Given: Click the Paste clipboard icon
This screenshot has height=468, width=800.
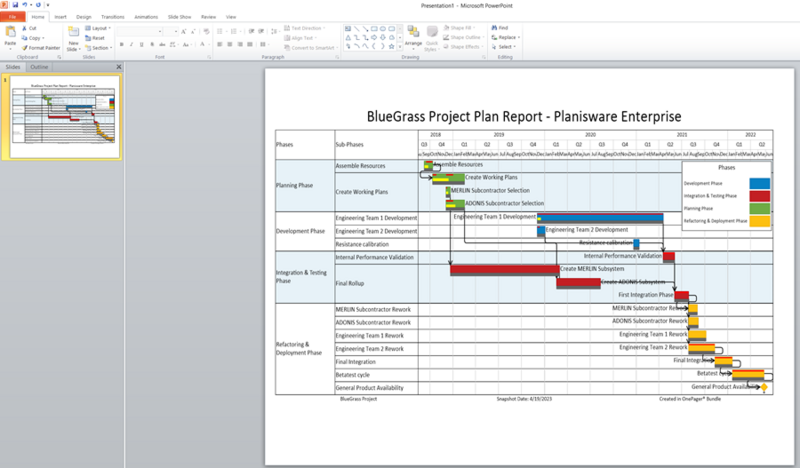Looking at the screenshot, I should tap(10, 32).
